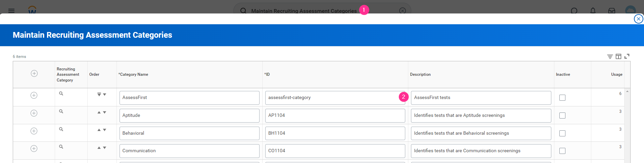644x163 pixels.
Task: Move the AssessFirst row down one position
Action: click(x=104, y=95)
